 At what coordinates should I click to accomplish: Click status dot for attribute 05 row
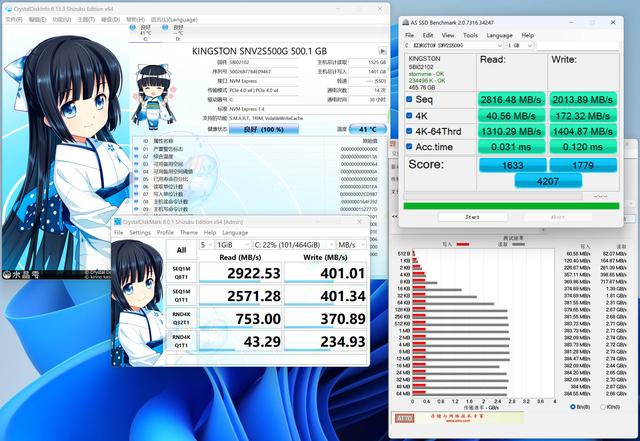(136, 179)
